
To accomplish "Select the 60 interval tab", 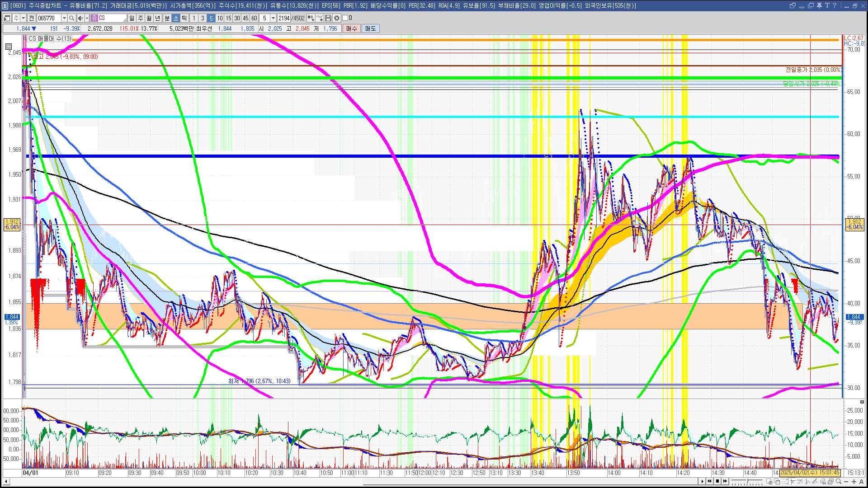I will pyautogui.click(x=254, y=18).
